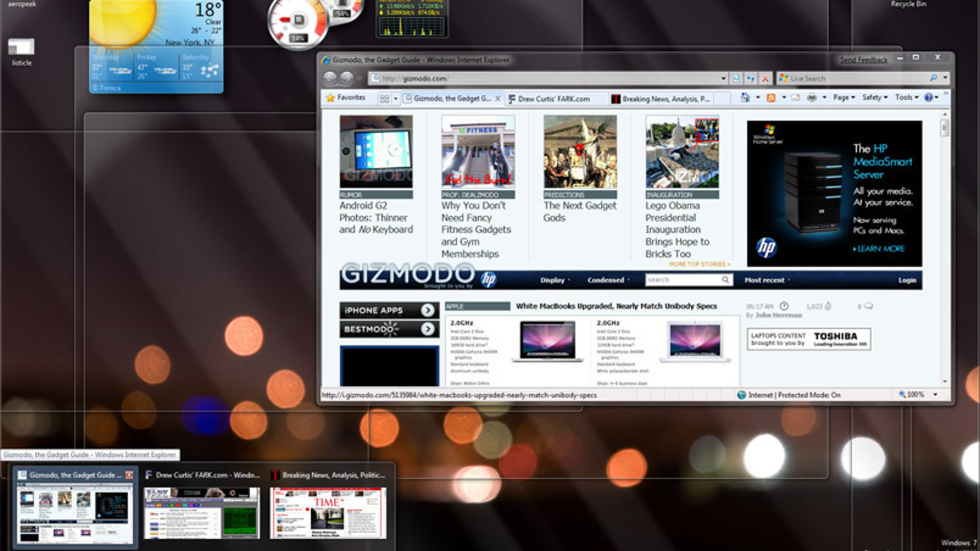Go forward with IE's Forward arrow

click(x=346, y=78)
